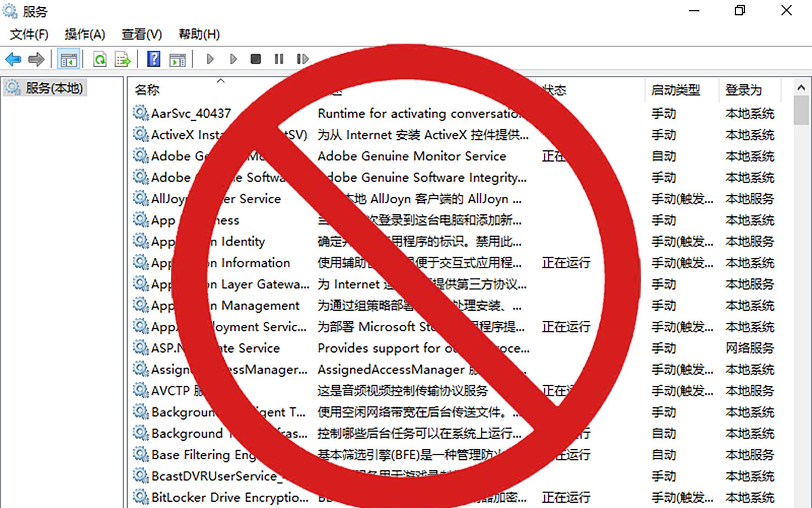Image resolution: width=812 pixels, height=508 pixels.
Task: Click the green Refresh toolbar icon
Action: pos(100,59)
